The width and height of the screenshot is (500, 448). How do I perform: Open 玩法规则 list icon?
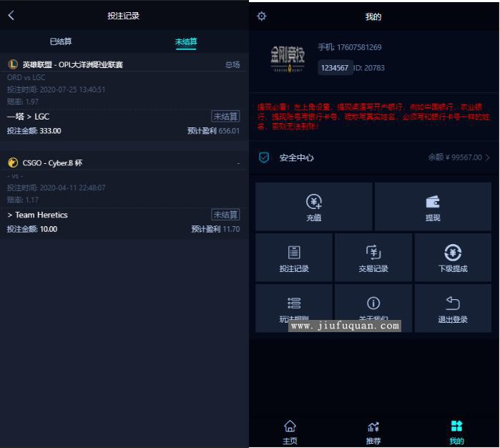coord(294,303)
